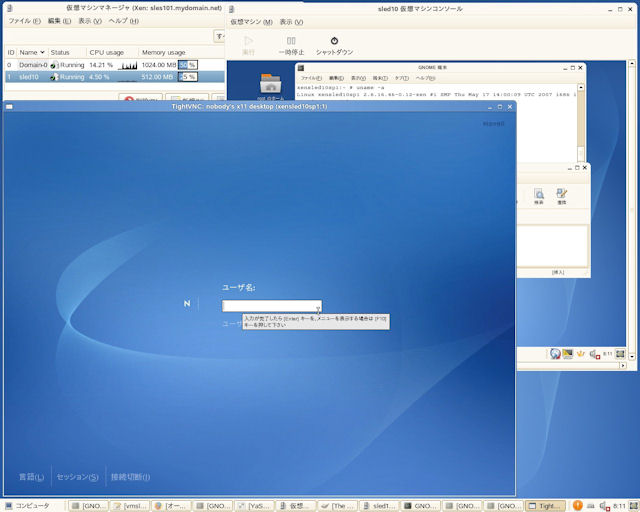The width and height of the screenshot is (640, 512).
Task: Switch to the sled1... taskbar window button
Action: (379, 506)
